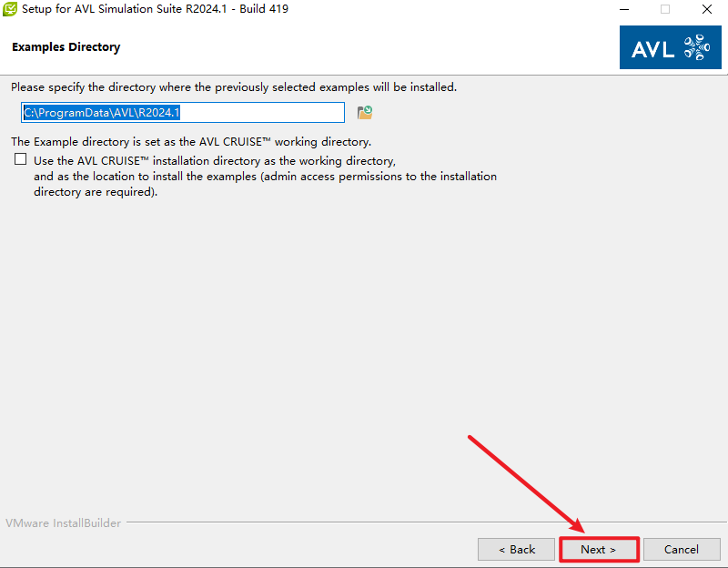Click the 'Please specify the directory' instruction text
Screen dimensions: 728x568
pos(233,87)
